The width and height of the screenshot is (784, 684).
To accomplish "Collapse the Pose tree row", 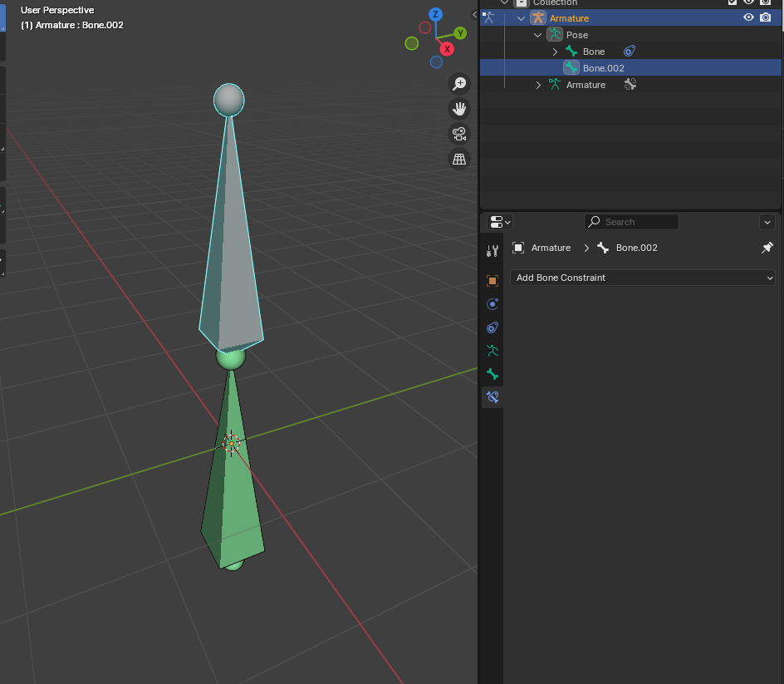I will (x=537, y=35).
